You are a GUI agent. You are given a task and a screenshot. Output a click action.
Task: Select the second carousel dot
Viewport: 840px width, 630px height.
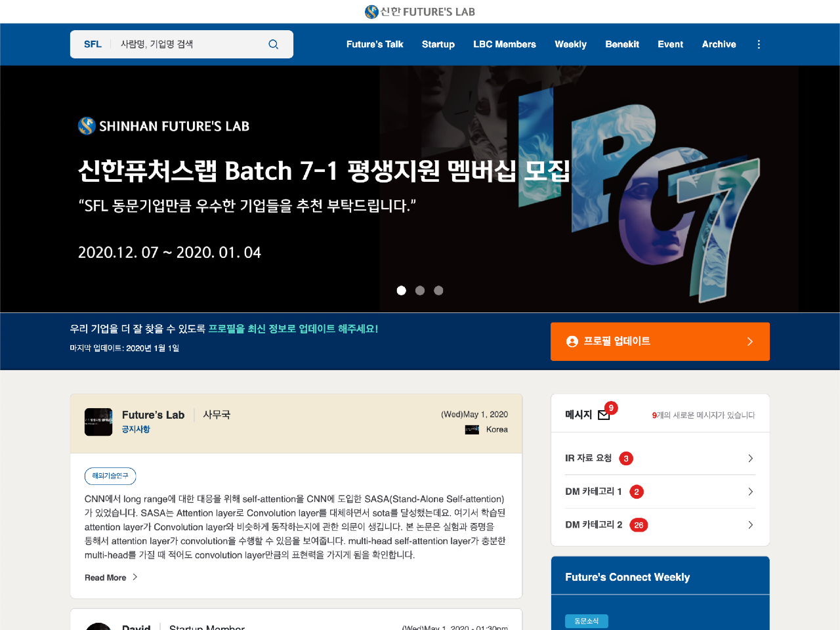[x=420, y=290]
